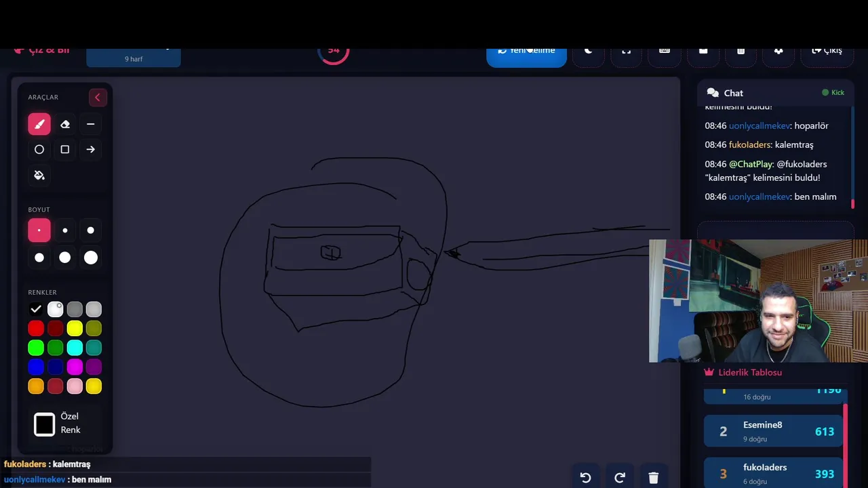Image resolution: width=868 pixels, height=488 pixels.
Task: Select the eraser tool
Action: 65,124
